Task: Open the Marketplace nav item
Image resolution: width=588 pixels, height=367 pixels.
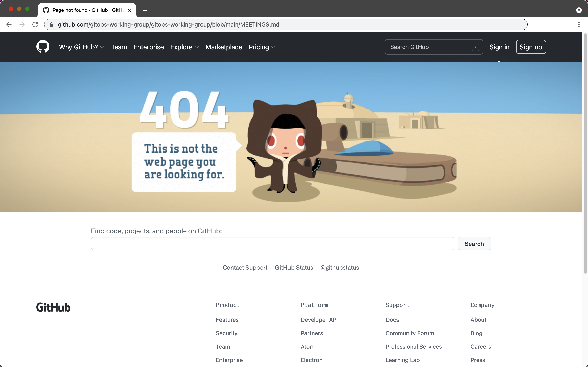Action: (x=224, y=47)
